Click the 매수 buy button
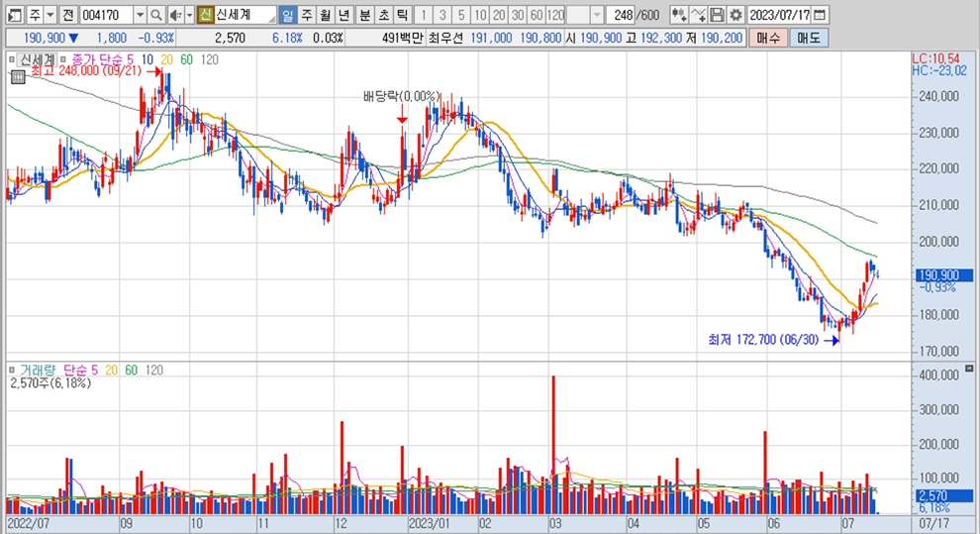Image resolution: width=980 pixels, height=534 pixels. click(x=768, y=38)
